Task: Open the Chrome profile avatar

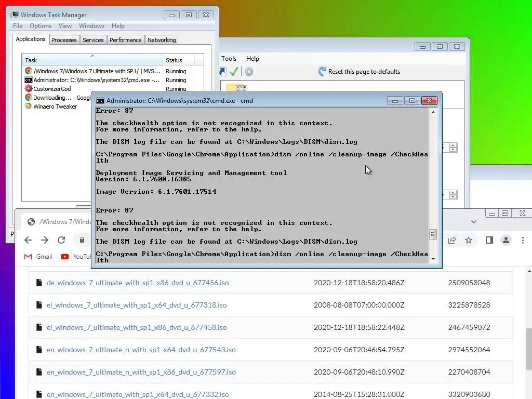Action: tap(506, 240)
